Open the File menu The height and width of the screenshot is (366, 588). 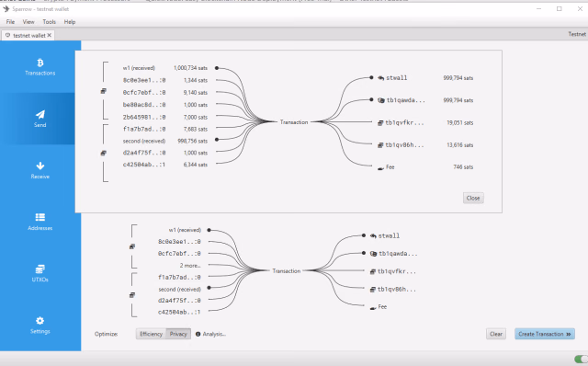click(10, 22)
